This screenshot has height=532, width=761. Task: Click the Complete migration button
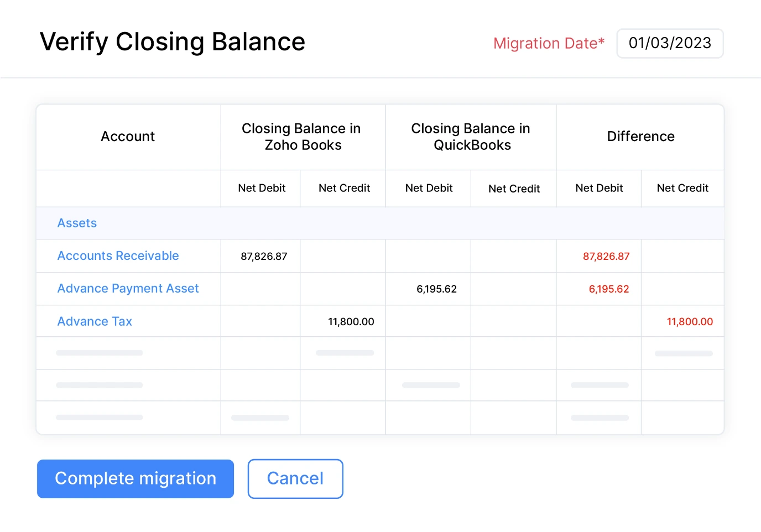[x=135, y=478]
